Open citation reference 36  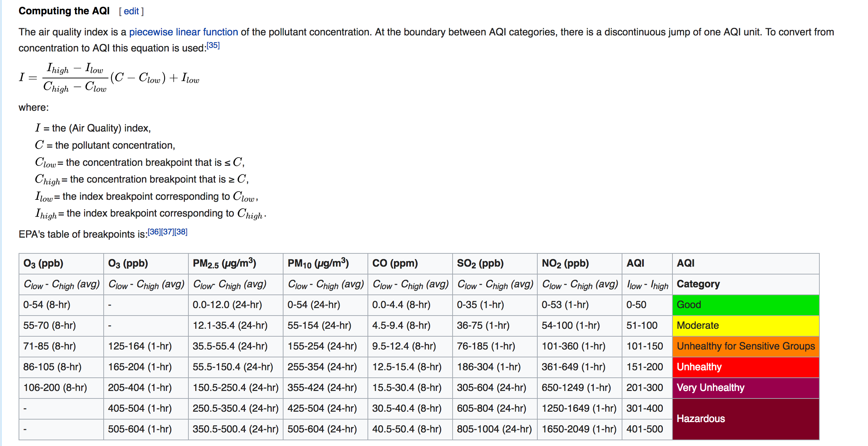click(154, 232)
